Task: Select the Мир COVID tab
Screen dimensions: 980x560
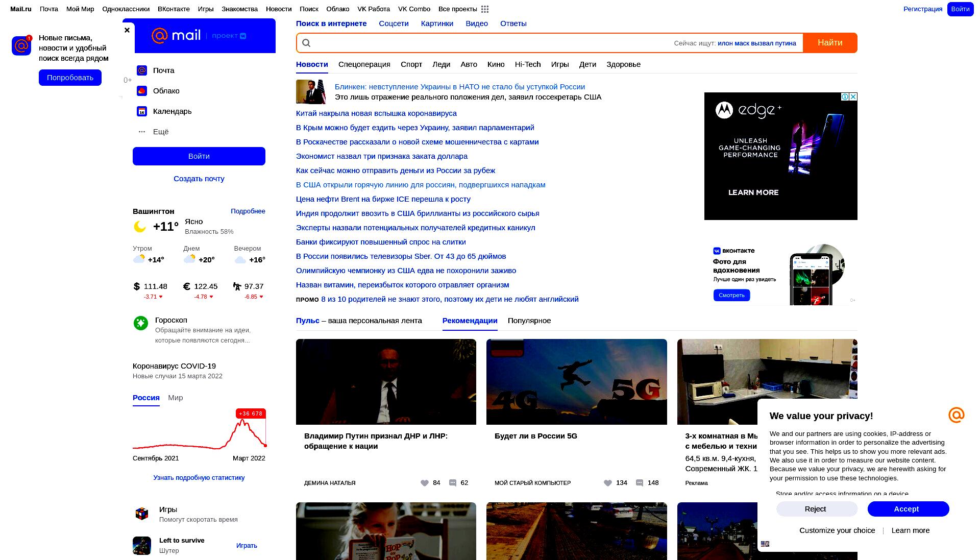Action: (x=175, y=398)
